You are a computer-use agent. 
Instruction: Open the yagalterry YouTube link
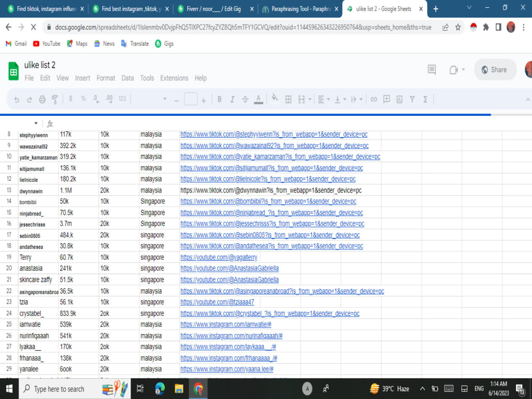click(219, 257)
